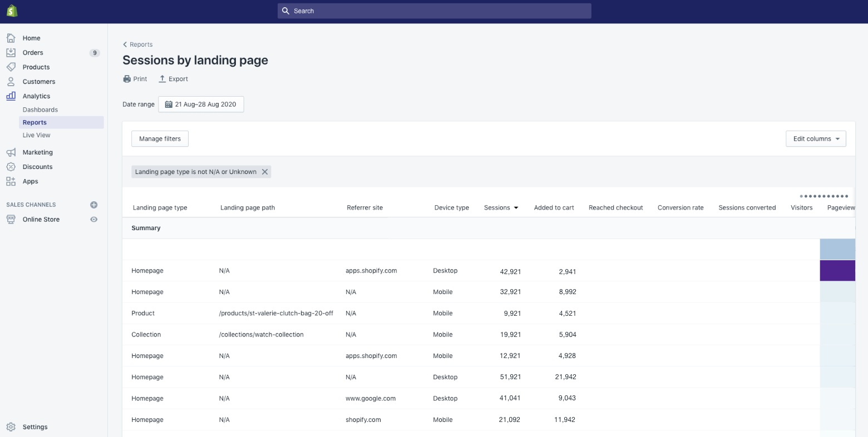868x437 pixels.
Task: Open the Customers page
Action: pos(39,82)
